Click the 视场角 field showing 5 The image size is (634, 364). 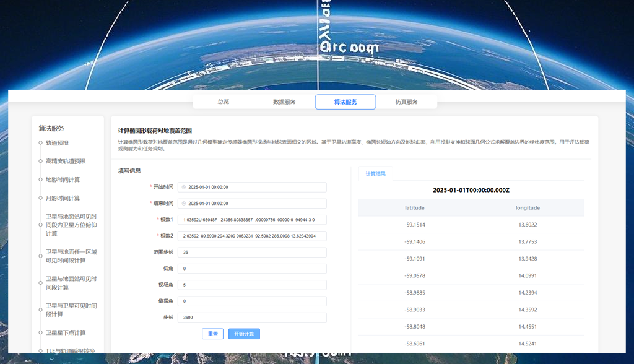tap(252, 285)
